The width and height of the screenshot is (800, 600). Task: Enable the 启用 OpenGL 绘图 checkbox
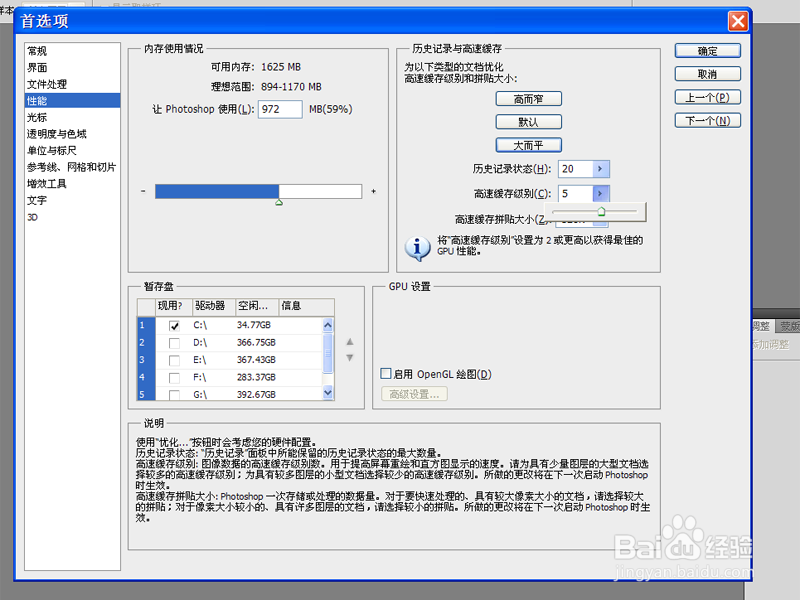click(386, 374)
